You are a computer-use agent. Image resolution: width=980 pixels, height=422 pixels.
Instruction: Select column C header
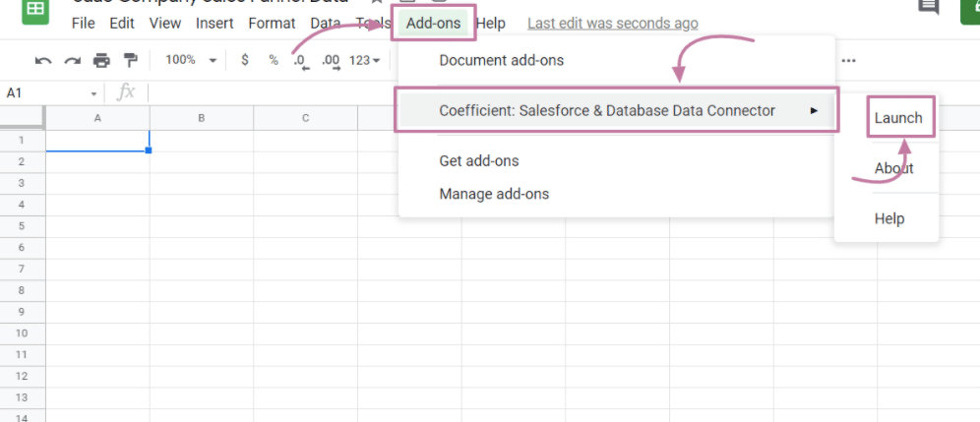(306, 117)
